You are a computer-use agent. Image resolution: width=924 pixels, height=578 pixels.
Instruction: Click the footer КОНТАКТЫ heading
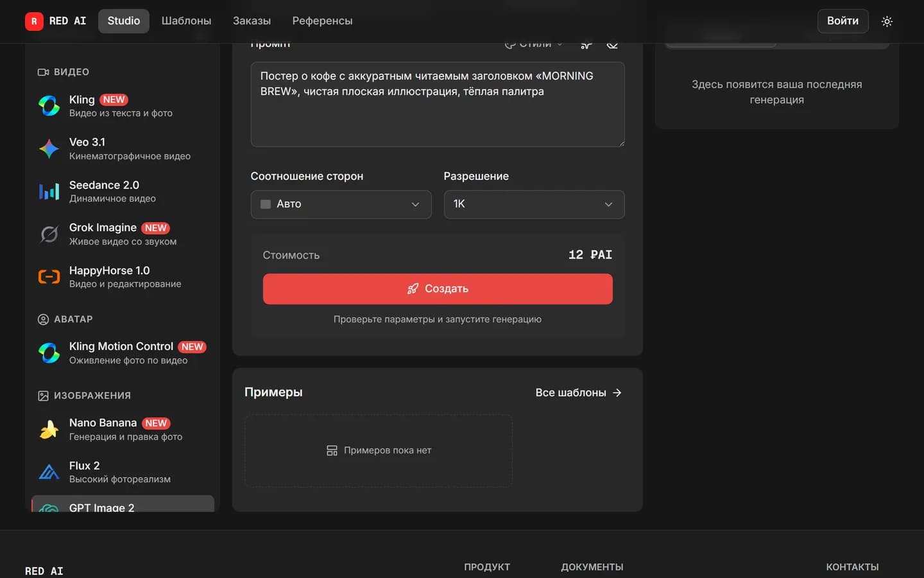[852, 567]
